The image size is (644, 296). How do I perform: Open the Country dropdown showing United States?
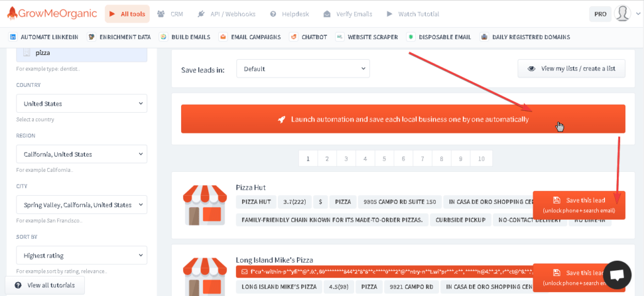(82, 103)
